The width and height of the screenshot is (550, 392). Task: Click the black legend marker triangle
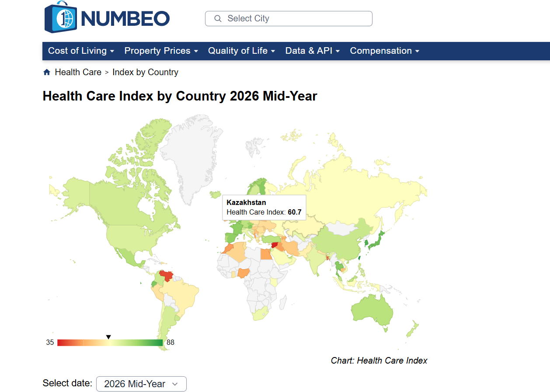[x=108, y=337]
